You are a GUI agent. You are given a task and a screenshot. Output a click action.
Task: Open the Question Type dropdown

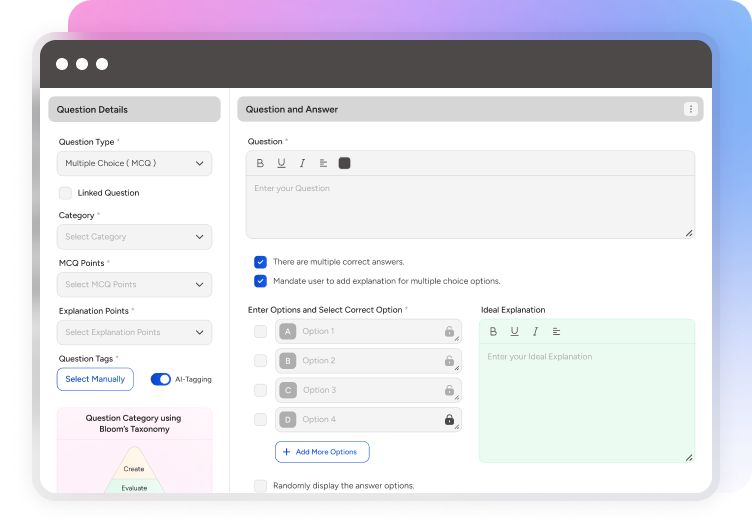pos(134,163)
